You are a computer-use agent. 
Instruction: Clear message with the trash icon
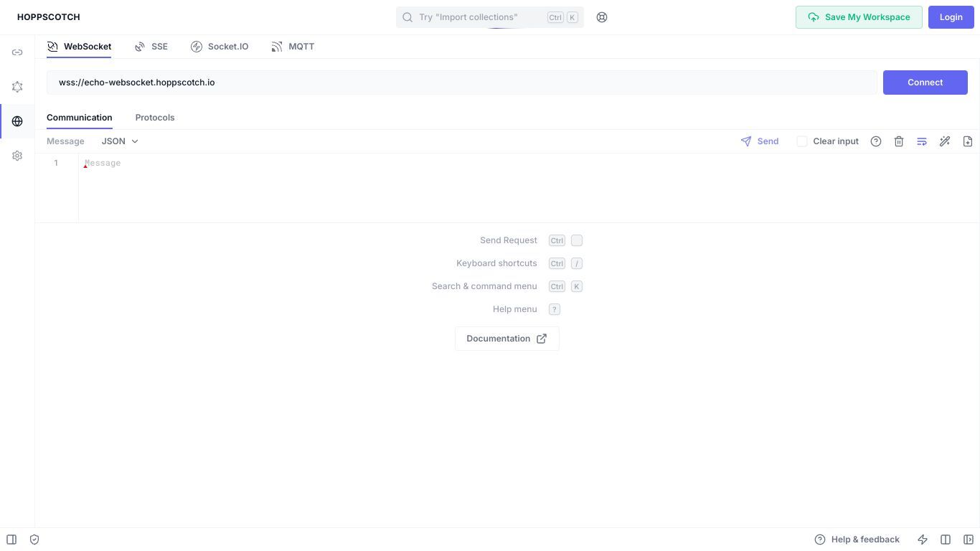[899, 141]
